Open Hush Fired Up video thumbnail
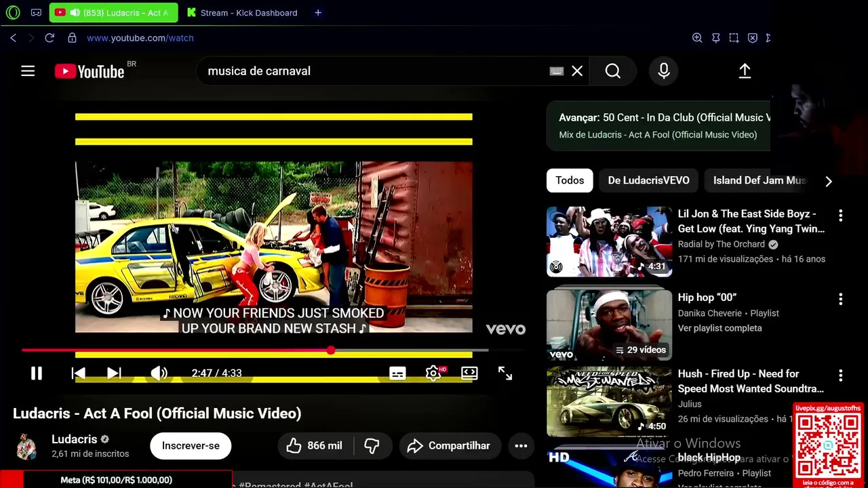 (x=609, y=401)
